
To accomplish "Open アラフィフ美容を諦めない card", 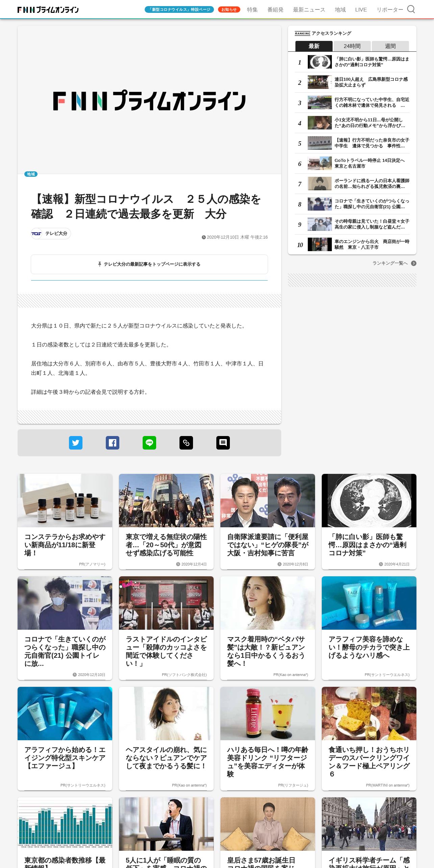I will point(369,628).
